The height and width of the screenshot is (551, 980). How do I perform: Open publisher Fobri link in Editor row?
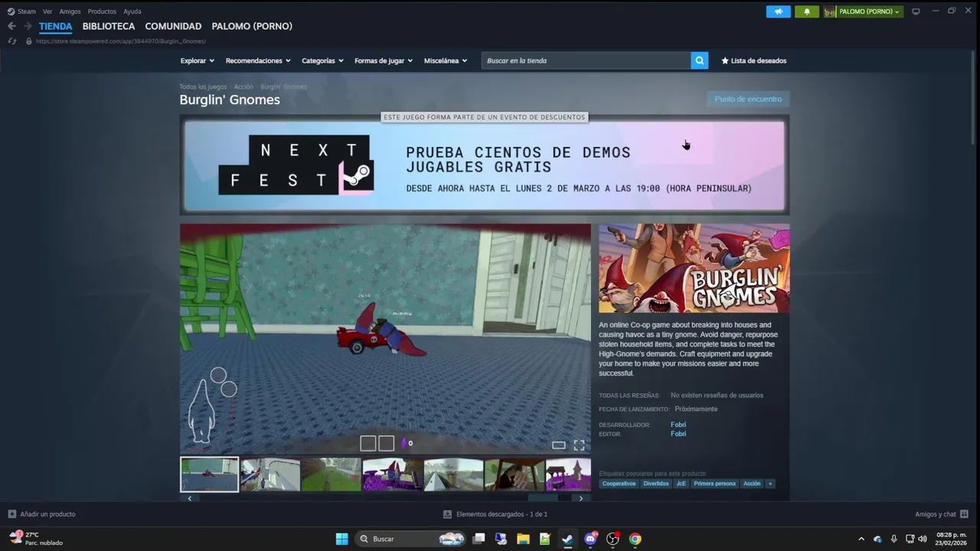click(678, 434)
